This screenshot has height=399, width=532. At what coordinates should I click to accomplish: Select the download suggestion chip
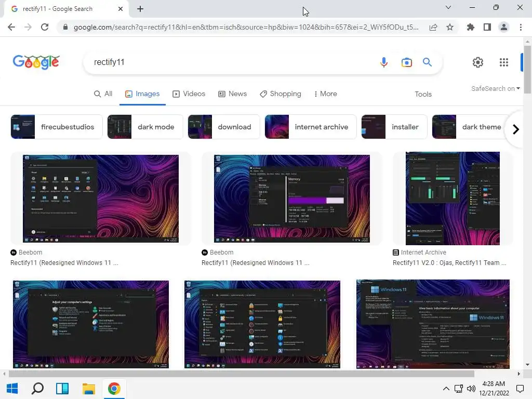[224, 127]
